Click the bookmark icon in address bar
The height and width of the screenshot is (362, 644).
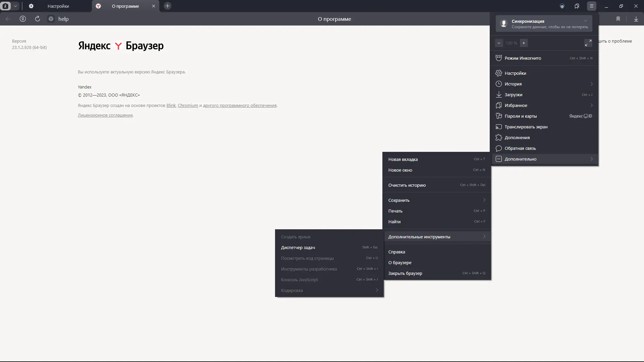[x=618, y=19]
